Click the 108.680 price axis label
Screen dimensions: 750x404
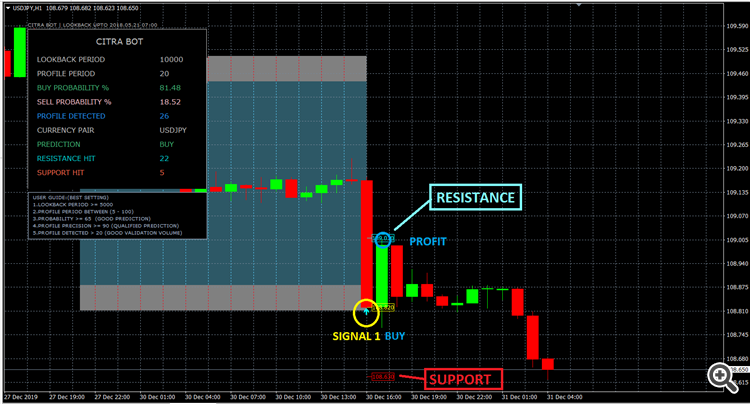[737, 359]
